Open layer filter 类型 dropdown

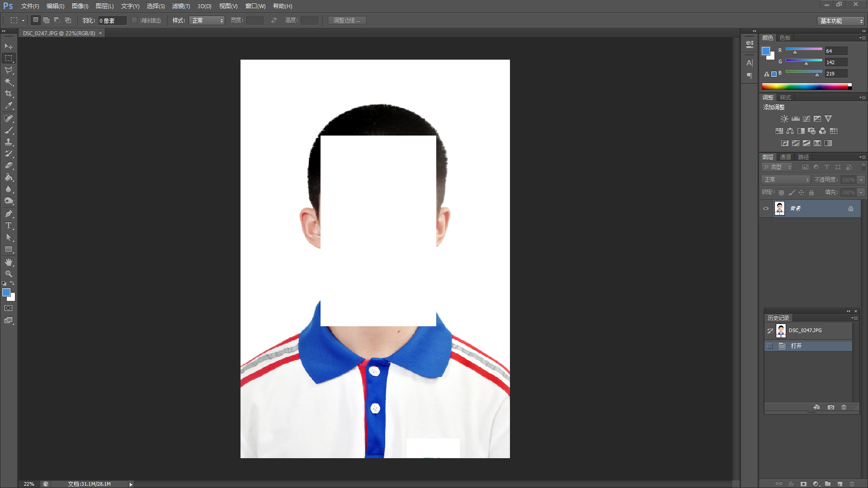pos(777,167)
